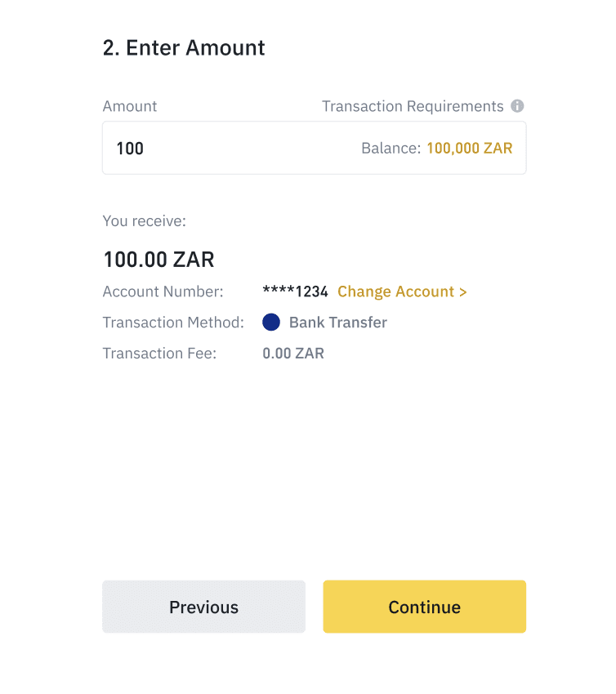Click the 0.00 ZAR fee value

293,354
